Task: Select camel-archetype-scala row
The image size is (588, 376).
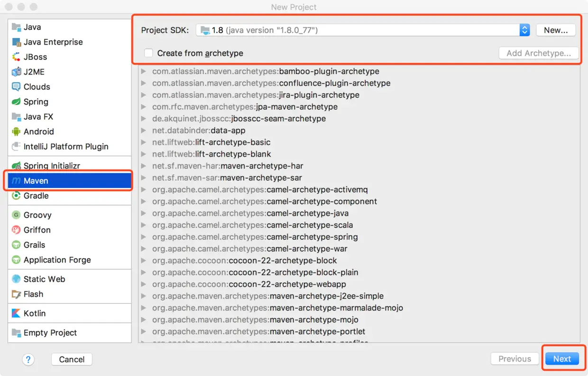Action: 359,225
